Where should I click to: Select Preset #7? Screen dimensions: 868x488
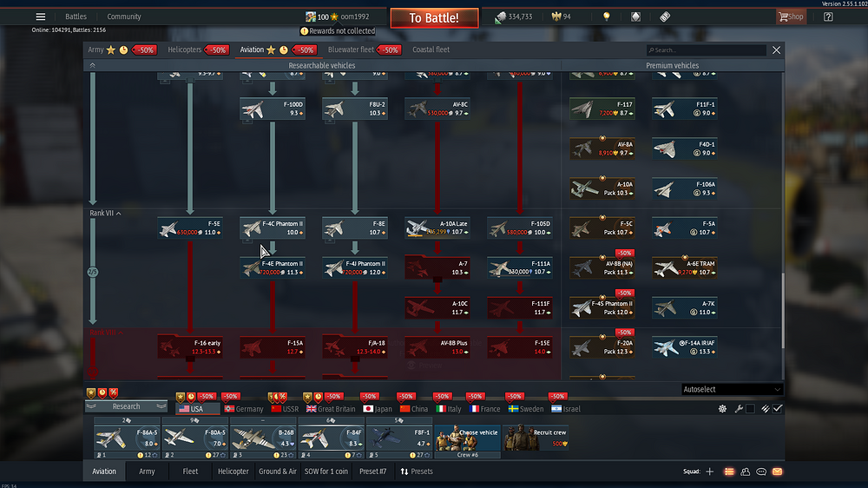(372, 472)
